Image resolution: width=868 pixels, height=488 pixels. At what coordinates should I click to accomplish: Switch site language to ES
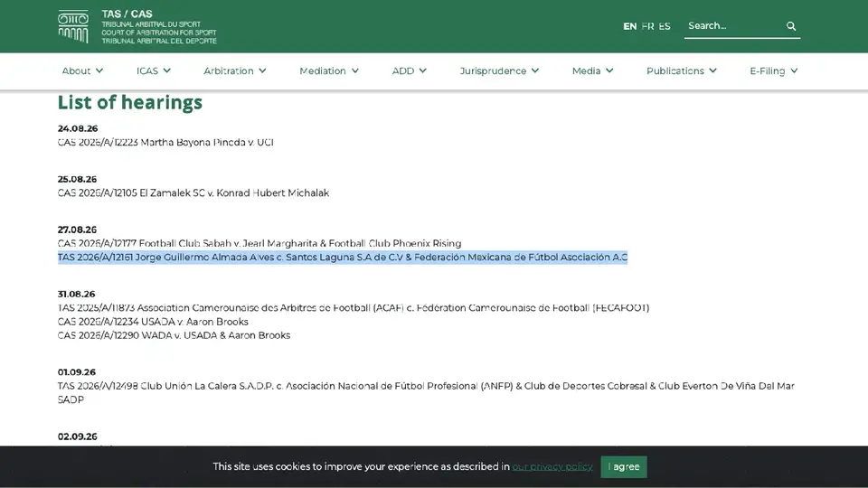(x=665, y=26)
